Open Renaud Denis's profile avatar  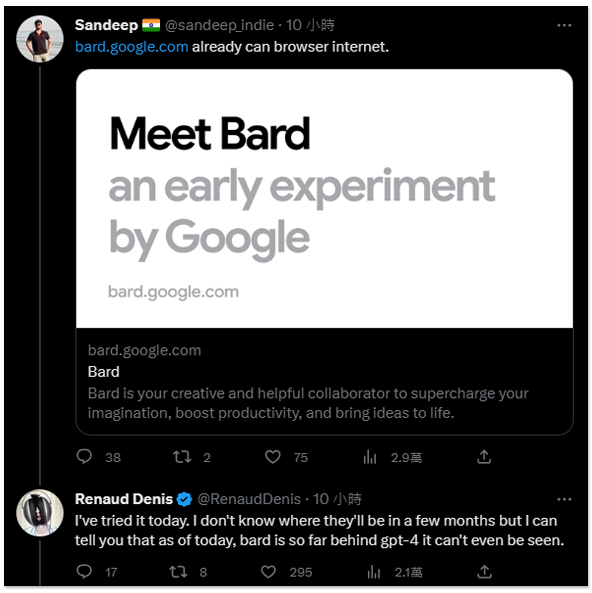tap(40, 513)
